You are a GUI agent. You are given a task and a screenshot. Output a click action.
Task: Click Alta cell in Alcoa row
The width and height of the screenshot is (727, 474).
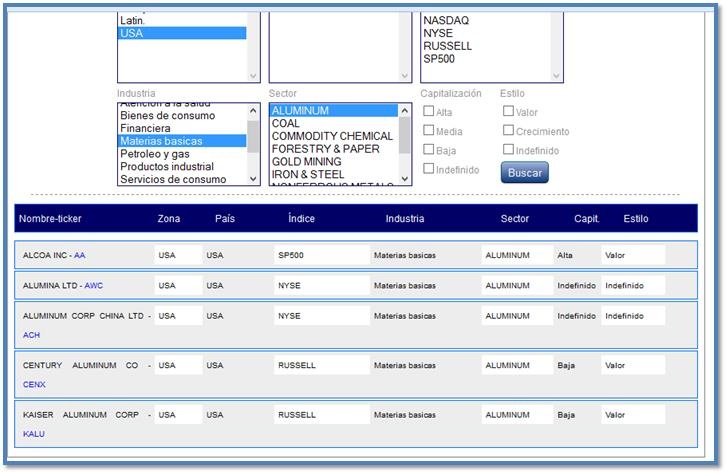click(565, 255)
